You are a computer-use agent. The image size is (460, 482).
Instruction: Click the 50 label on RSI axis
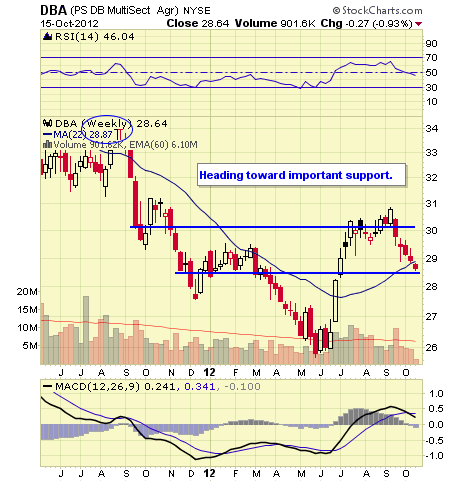click(431, 73)
